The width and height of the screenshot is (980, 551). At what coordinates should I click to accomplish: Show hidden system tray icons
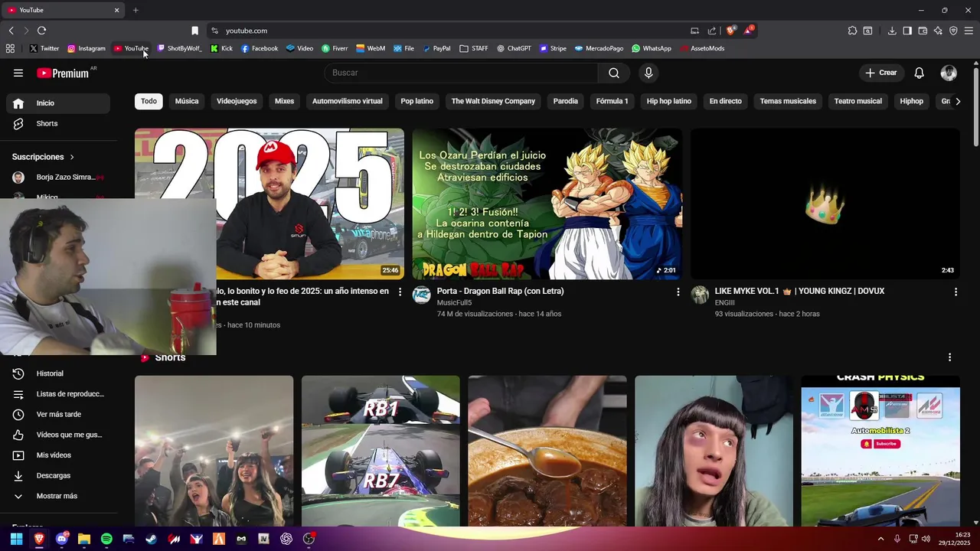(880, 539)
